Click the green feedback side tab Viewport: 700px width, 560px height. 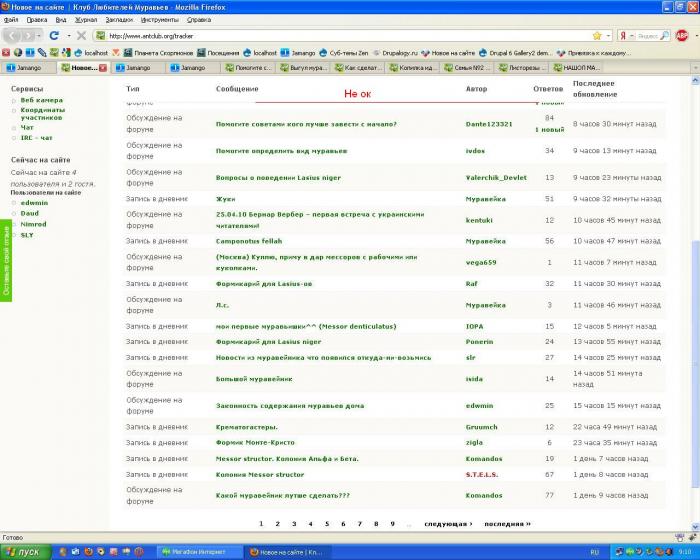(x=6, y=262)
